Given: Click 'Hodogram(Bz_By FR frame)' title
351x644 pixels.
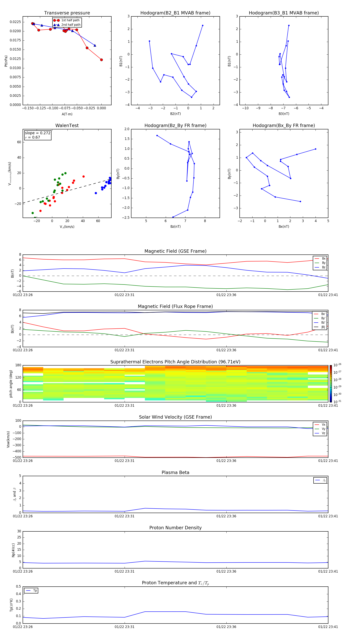Looking at the screenshot, I should pyautogui.click(x=175, y=125).
